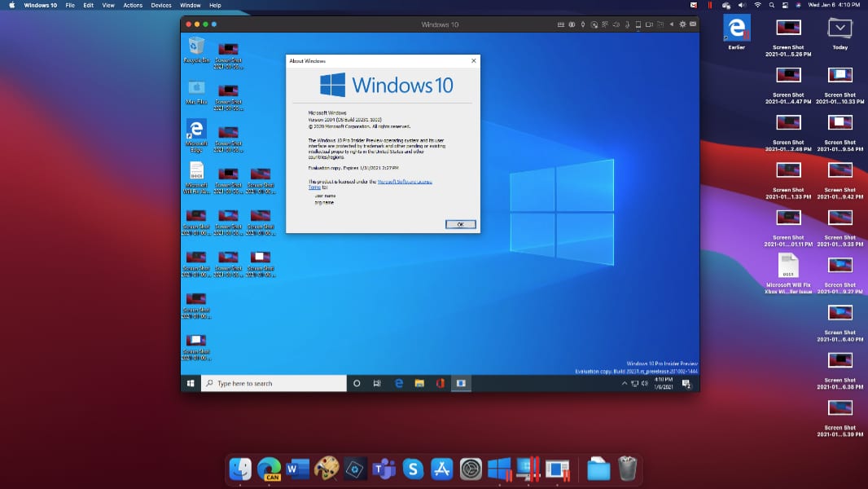Open Office icon in Windows taskbar
The width and height of the screenshot is (868, 489).
pyautogui.click(x=440, y=383)
